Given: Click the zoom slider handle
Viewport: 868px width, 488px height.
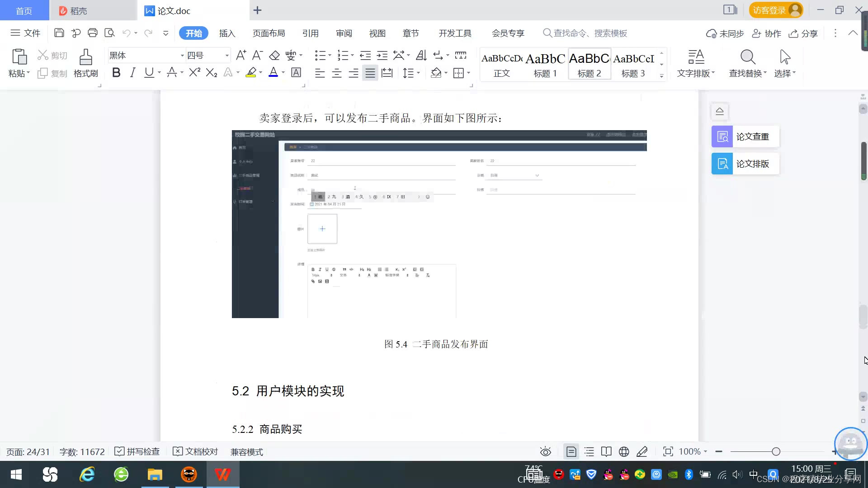Looking at the screenshot, I should pos(776,452).
